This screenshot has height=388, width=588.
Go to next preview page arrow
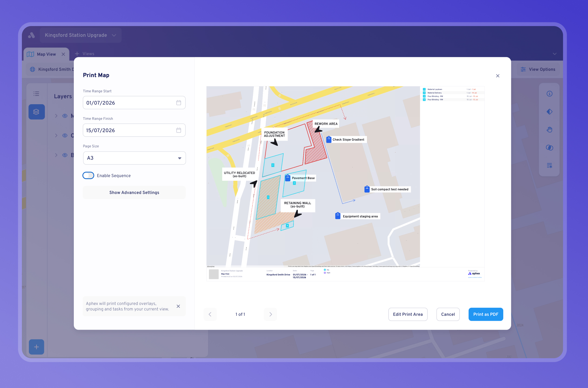[270, 314]
